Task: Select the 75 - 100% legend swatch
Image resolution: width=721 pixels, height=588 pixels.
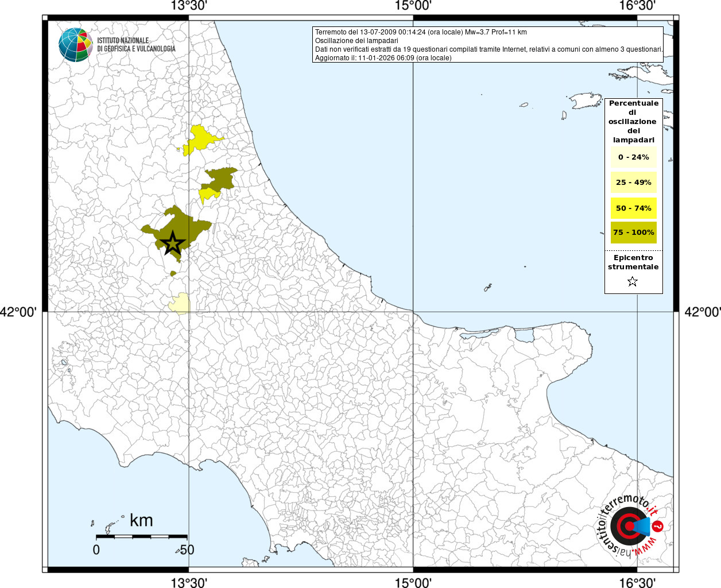Action: click(633, 233)
